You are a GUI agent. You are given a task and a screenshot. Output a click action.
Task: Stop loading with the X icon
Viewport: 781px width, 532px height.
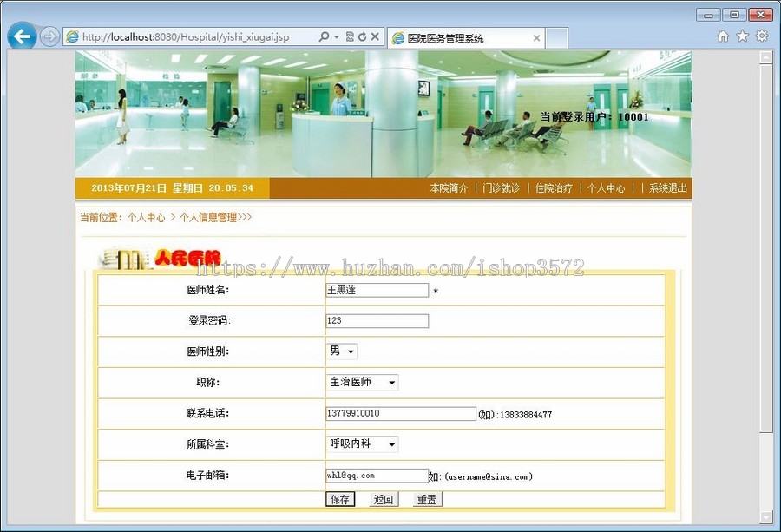coord(375,36)
